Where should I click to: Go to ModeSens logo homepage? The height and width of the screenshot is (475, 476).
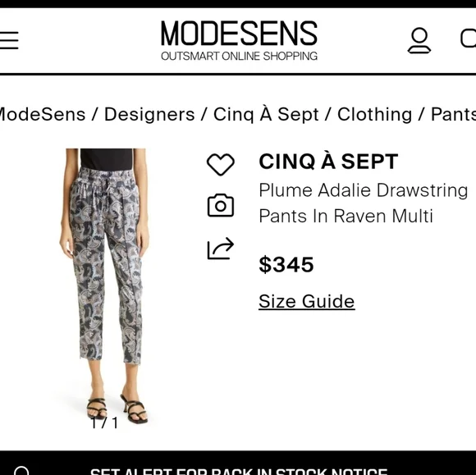[x=239, y=40]
